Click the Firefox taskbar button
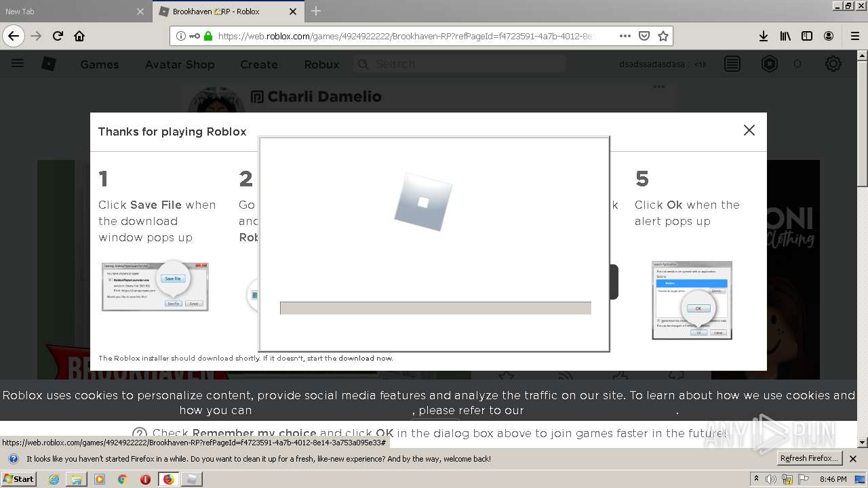Viewport: 868px width, 488px height. click(168, 479)
